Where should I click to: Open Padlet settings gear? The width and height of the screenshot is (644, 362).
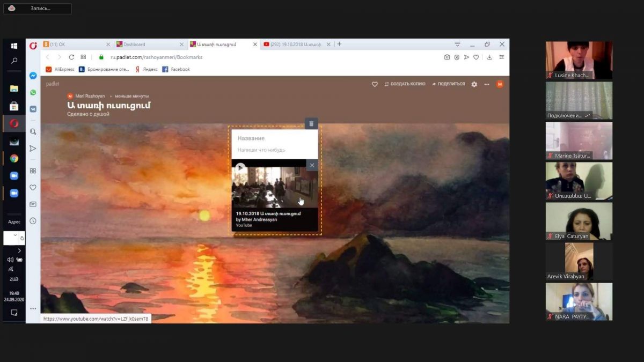pos(474,84)
